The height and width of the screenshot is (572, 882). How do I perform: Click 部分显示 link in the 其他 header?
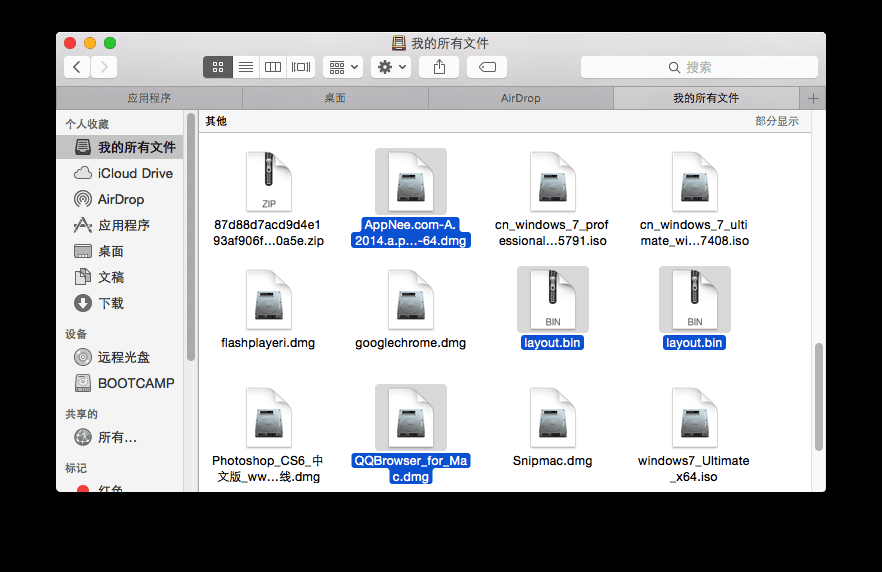pyautogui.click(x=777, y=121)
